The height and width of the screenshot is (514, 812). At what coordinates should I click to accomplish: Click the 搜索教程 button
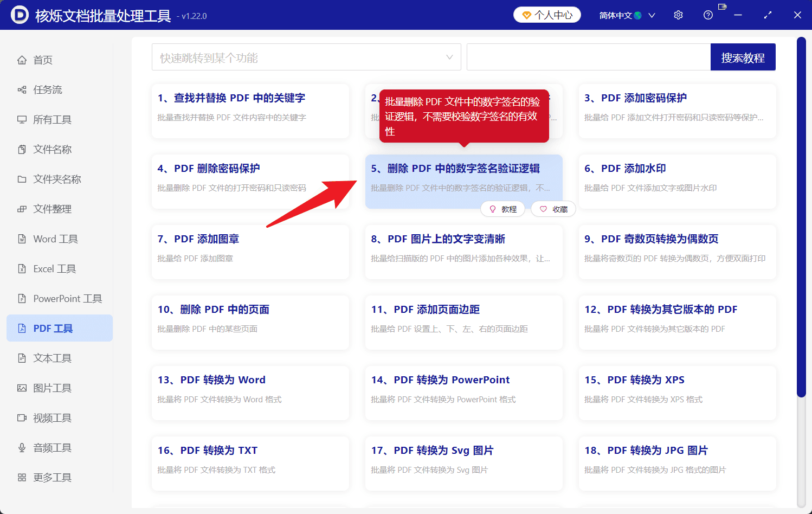(743, 57)
